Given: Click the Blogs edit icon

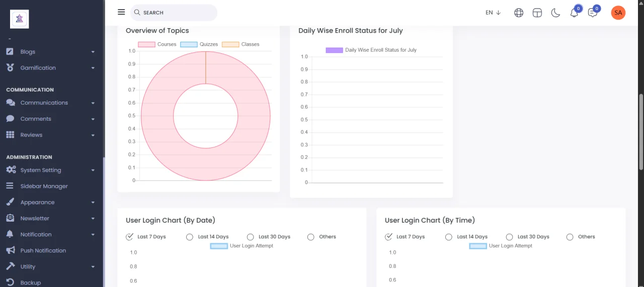Looking at the screenshot, I should [10, 52].
